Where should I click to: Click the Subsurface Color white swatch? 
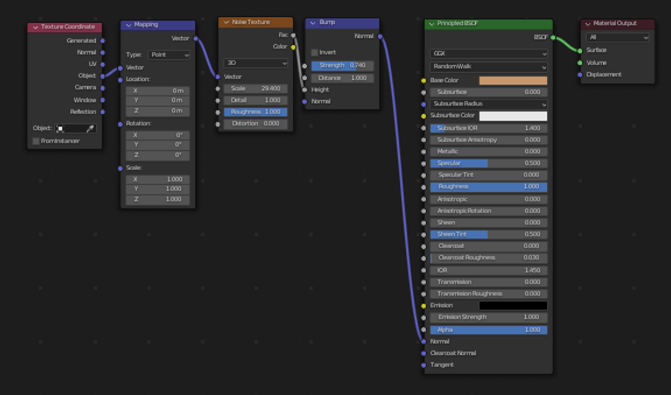(x=513, y=116)
